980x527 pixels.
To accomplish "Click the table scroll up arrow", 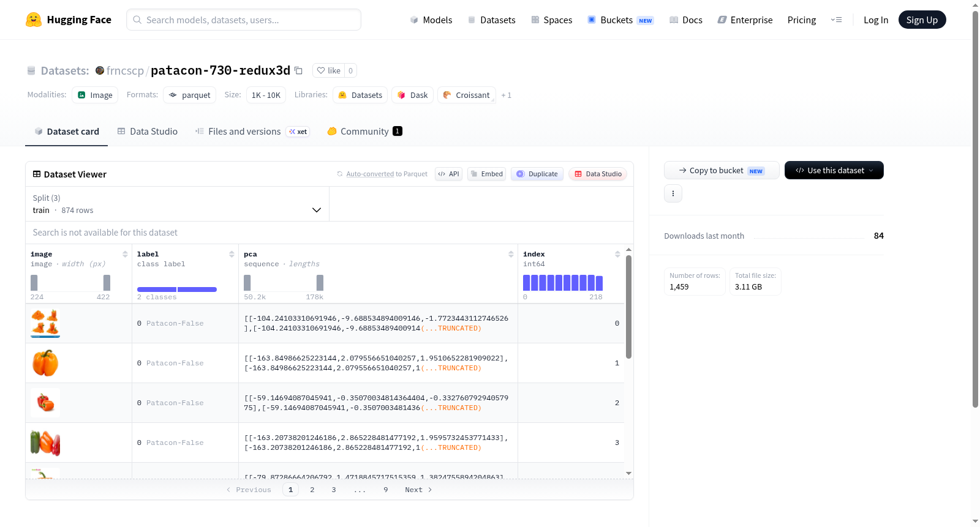I will pyautogui.click(x=628, y=250).
